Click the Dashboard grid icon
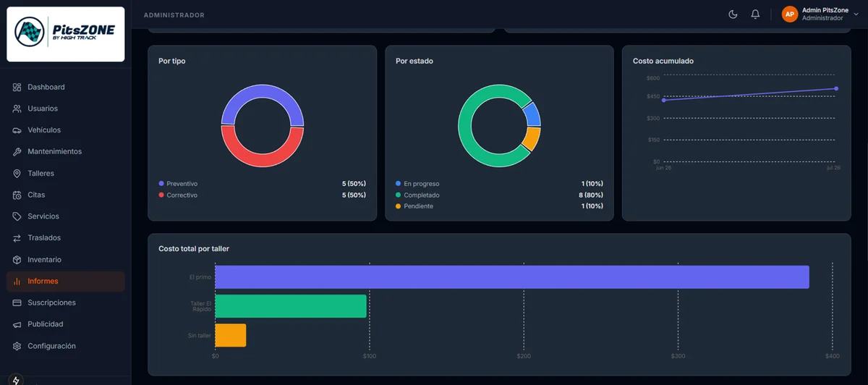 [x=17, y=87]
